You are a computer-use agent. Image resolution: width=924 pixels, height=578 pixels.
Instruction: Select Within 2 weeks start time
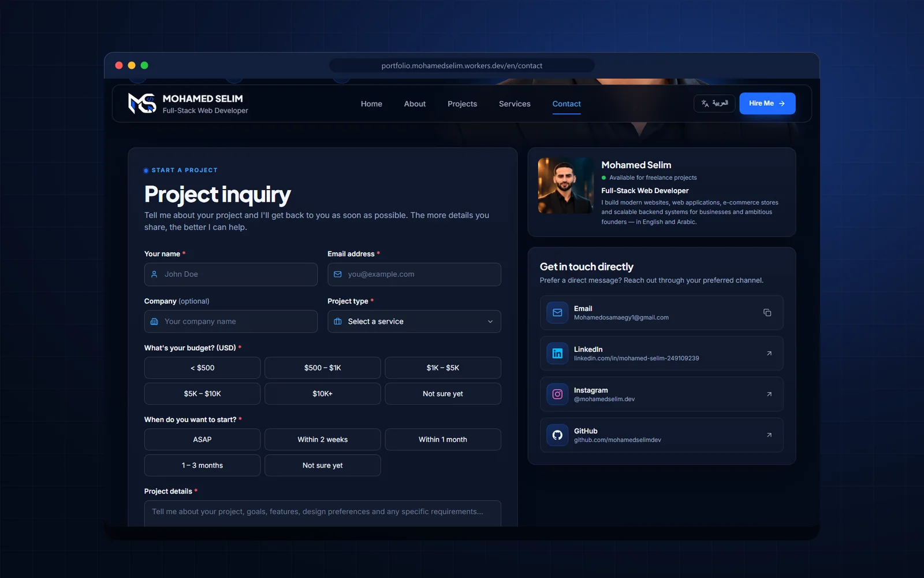(323, 439)
